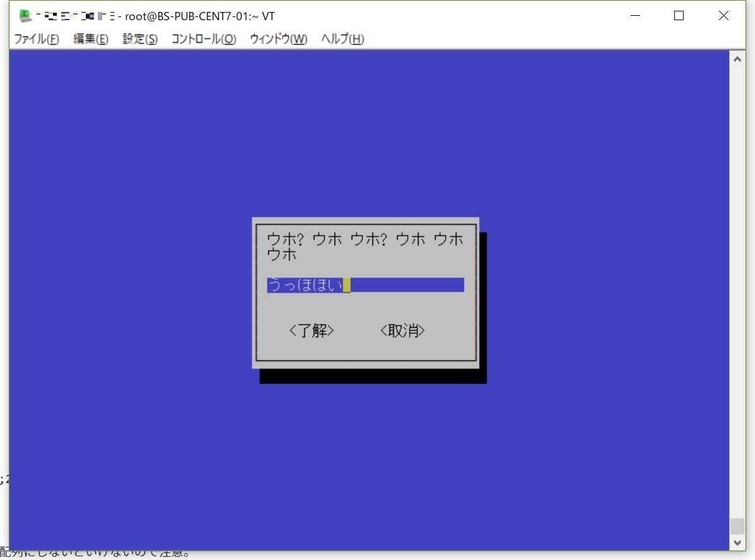
Task: Open the ファイル(F) menu
Action: pos(36,39)
